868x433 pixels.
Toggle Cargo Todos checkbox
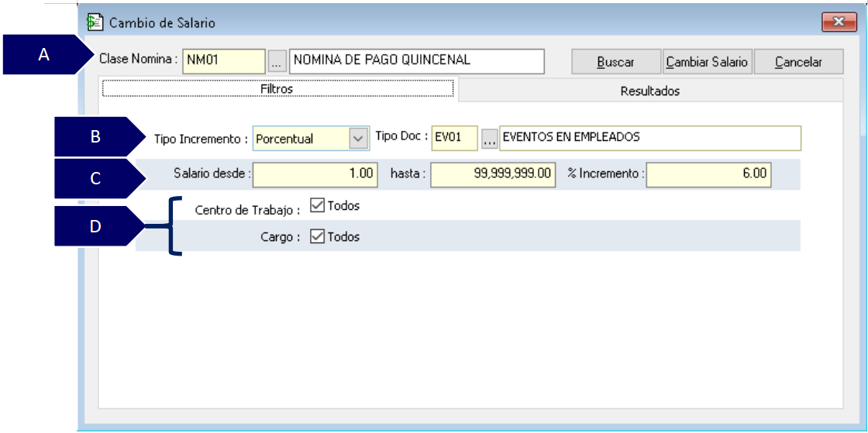pos(317,237)
